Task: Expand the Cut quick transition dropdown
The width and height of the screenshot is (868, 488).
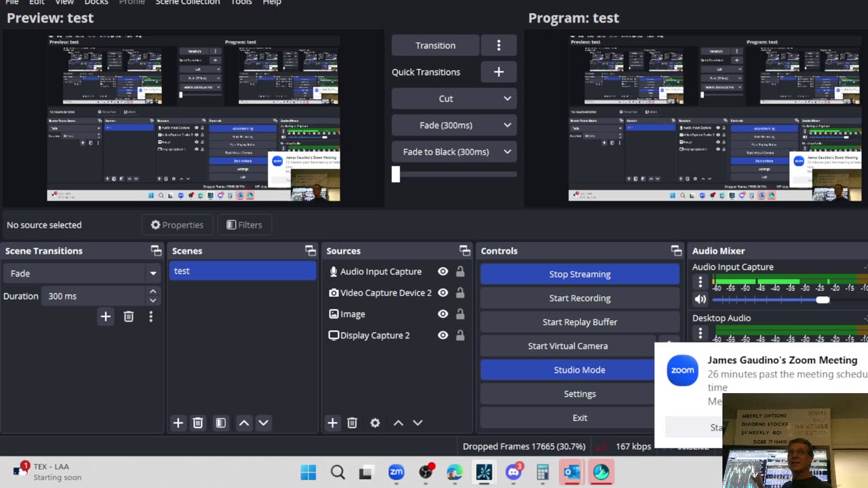Action: pos(454,98)
